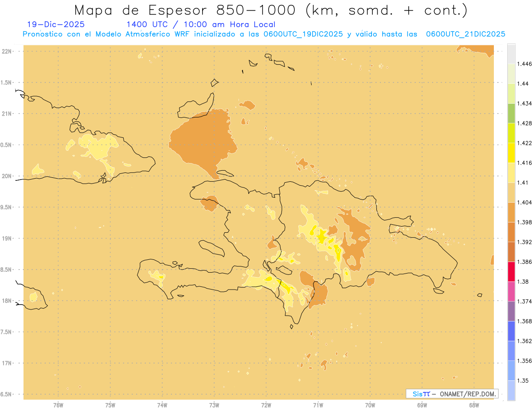This screenshot has width=532, height=411.
Task: Click the legend value '1.368'
Action: 525,321
